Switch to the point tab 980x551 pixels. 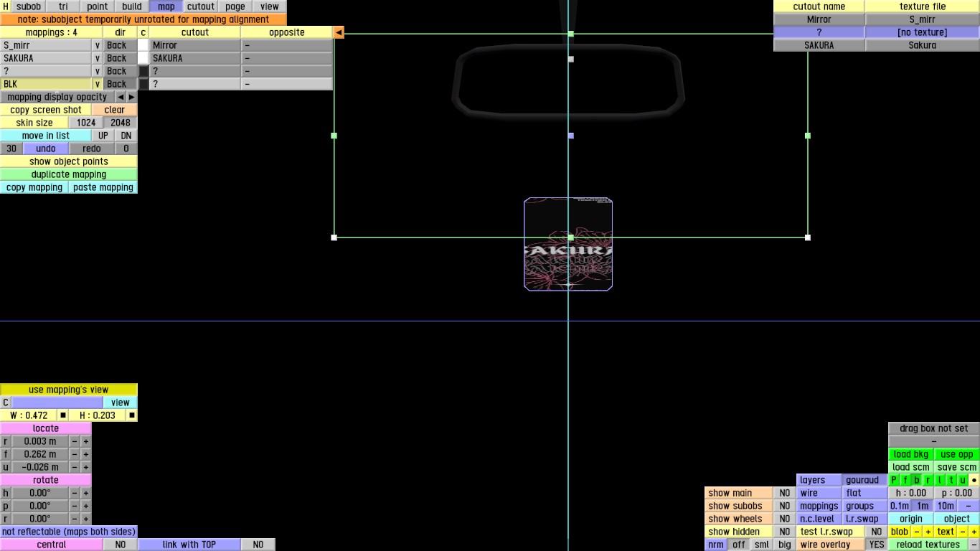point(98,6)
